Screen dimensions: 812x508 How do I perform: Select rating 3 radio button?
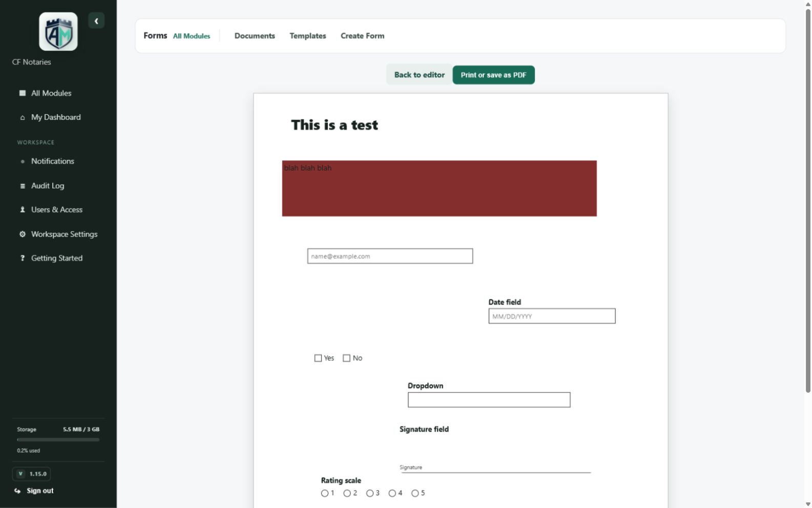370,494
